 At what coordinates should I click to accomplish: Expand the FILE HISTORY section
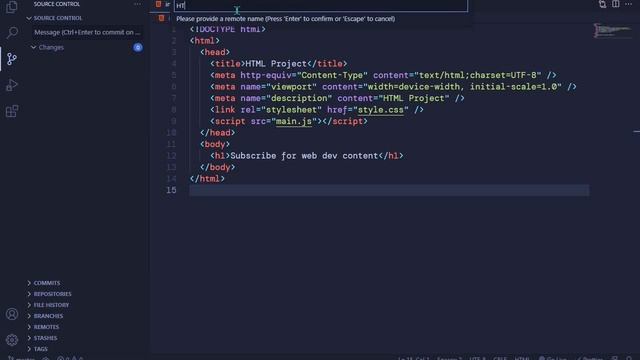(x=51, y=305)
